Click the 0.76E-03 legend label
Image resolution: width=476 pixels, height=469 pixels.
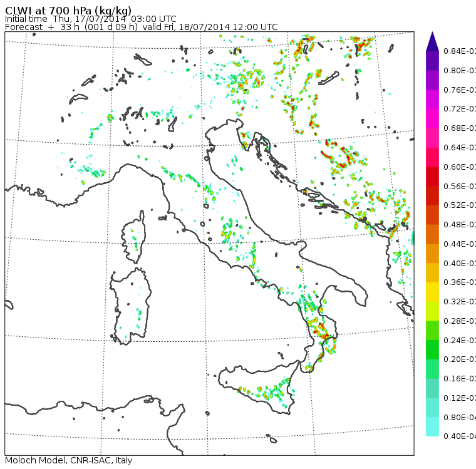click(x=460, y=90)
